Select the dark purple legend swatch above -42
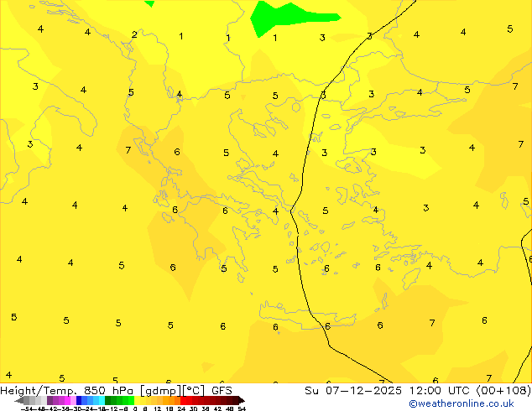 (x=50, y=400)
